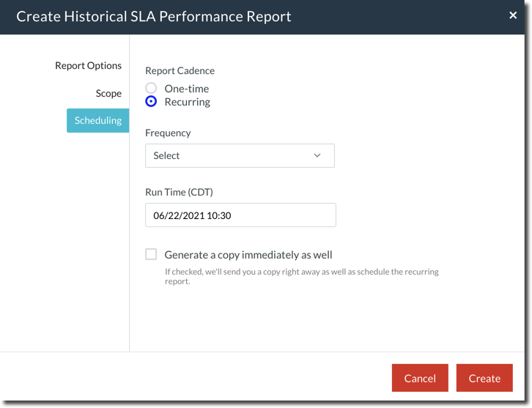Select the highlighted Scheduling tab

[x=97, y=120]
